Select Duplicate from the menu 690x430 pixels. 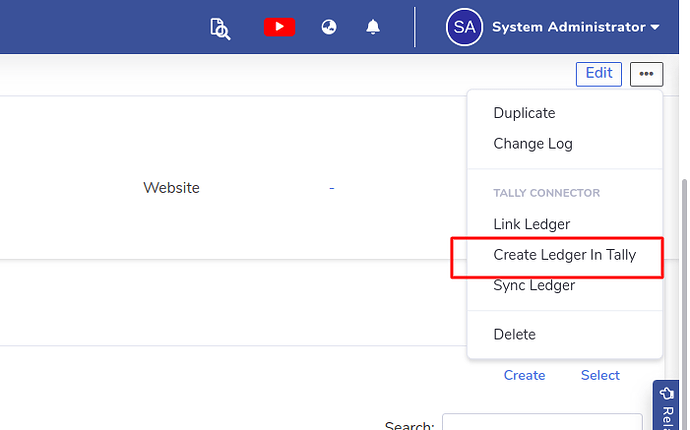pos(524,113)
